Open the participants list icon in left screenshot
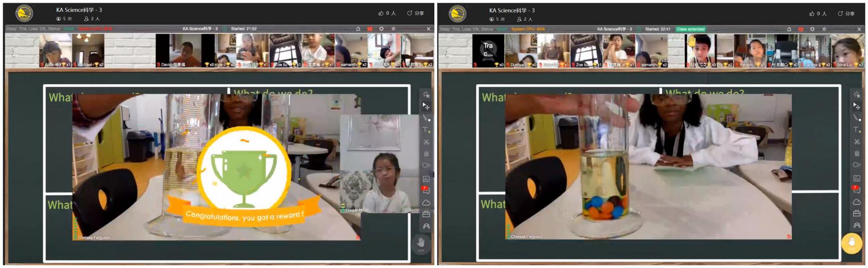The width and height of the screenshot is (868, 268). point(426,226)
